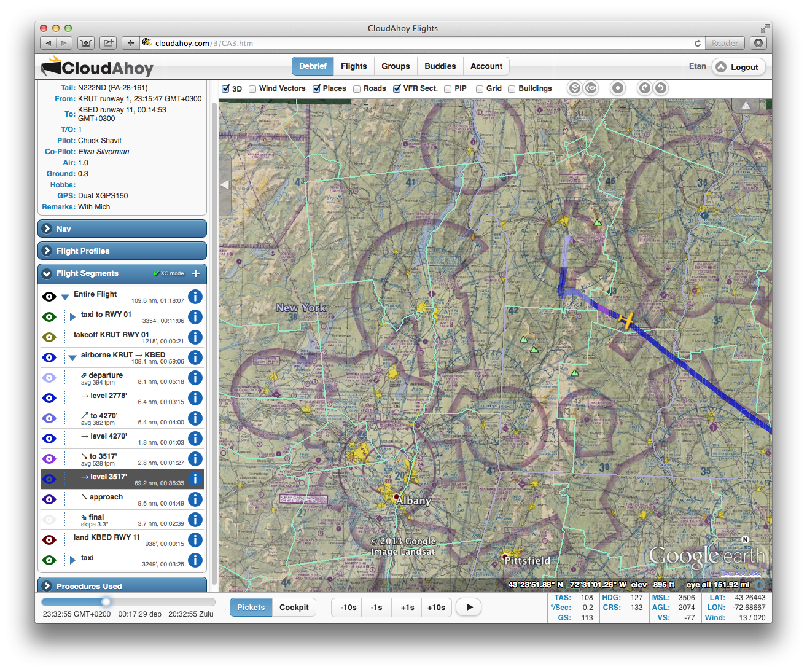Open info for takeoff KRUT RWY 01
This screenshot has height=672, width=807.
[195, 337]
